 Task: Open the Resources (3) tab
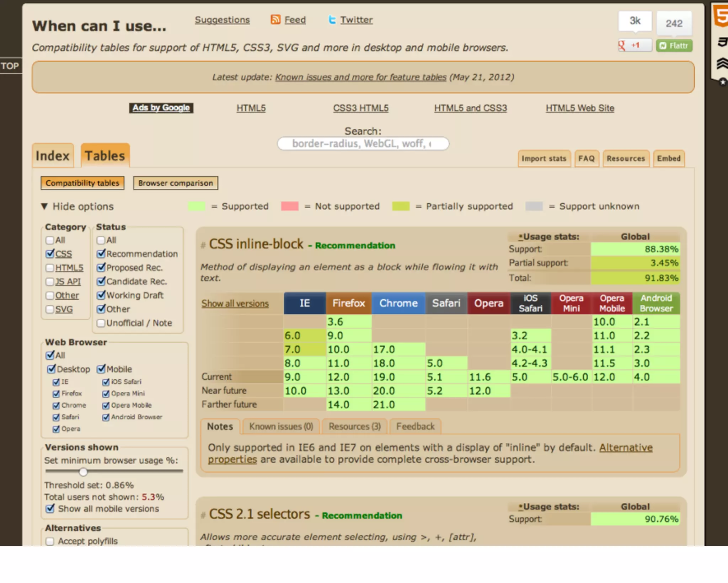[354, 426]
